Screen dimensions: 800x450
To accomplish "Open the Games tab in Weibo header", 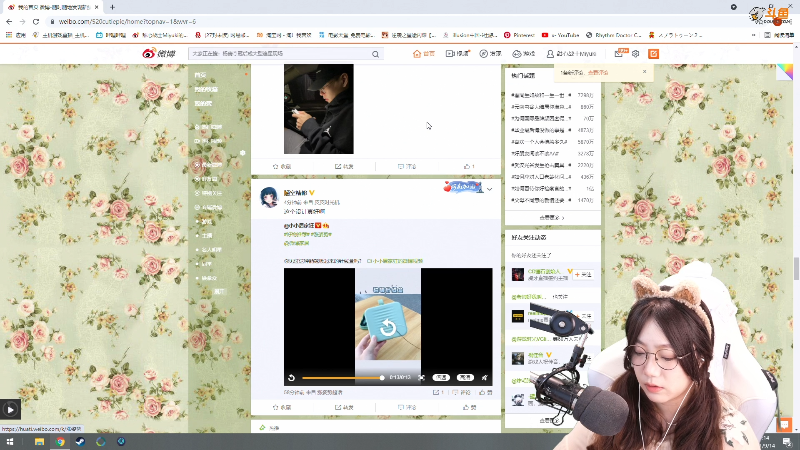I will 523,54.
